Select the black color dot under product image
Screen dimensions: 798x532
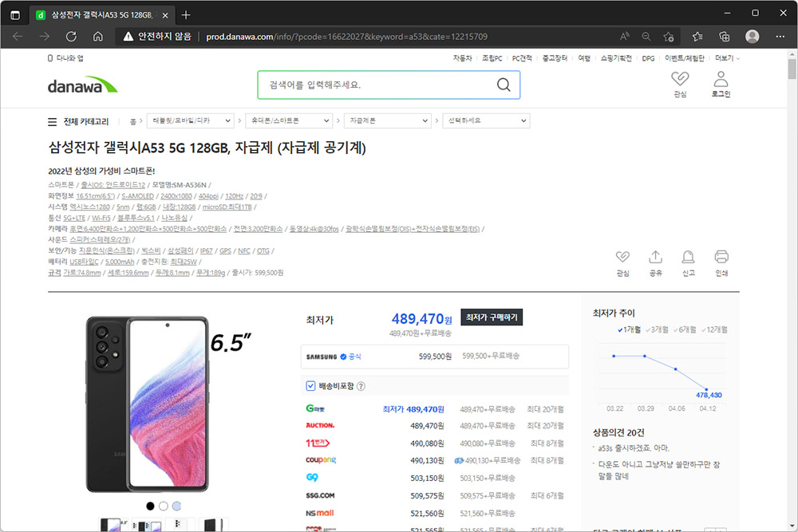(x=150, y=506)
